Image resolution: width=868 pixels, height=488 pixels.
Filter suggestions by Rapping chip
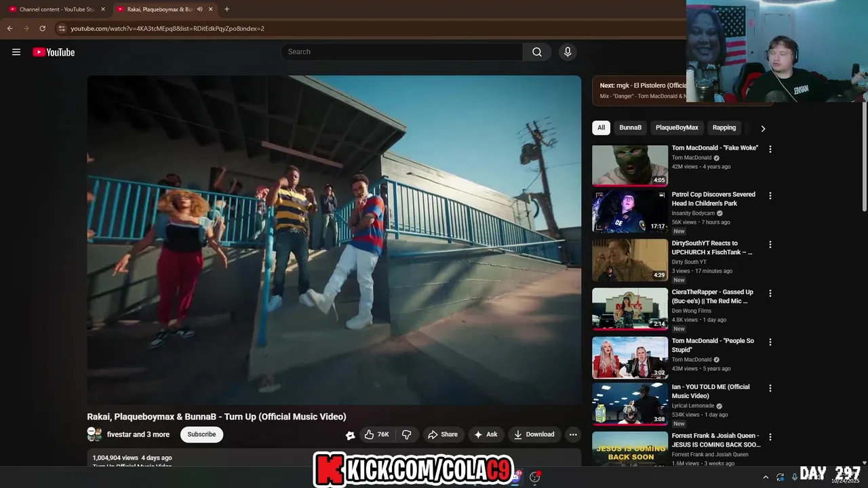point(724,127)
